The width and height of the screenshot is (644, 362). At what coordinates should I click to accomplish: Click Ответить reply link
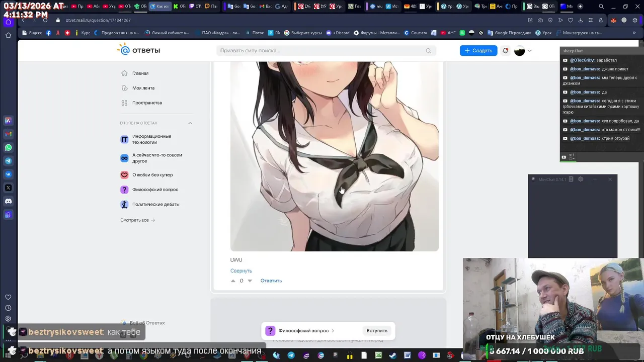coord(271,281)
